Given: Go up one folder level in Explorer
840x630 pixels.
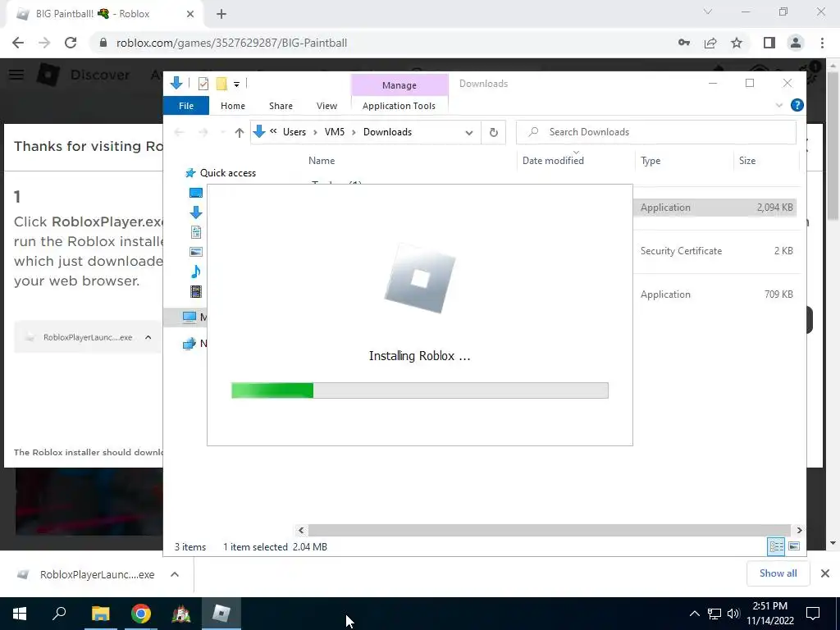Looking at the screenshot, I should pos(239,132).
